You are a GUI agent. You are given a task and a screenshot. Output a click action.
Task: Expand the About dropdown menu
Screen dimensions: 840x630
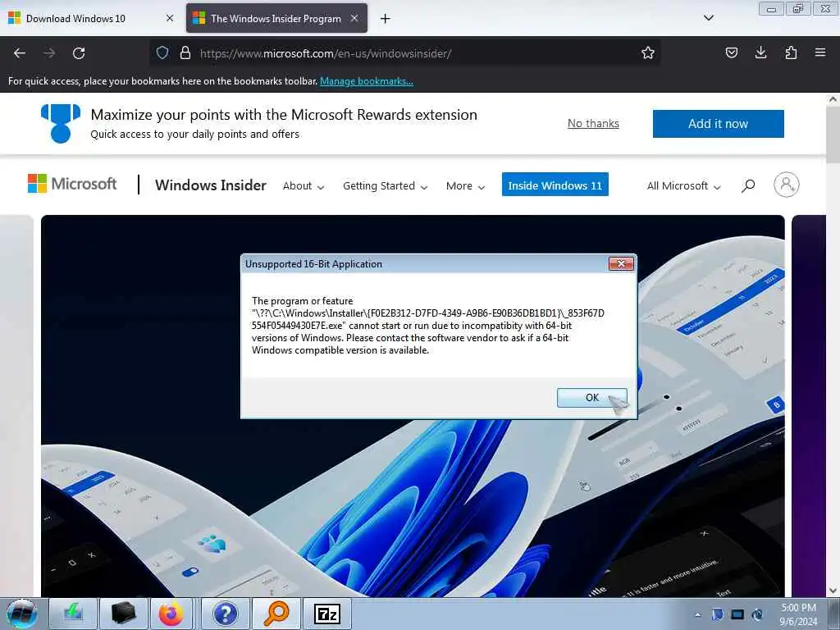[x=304, y=186]
